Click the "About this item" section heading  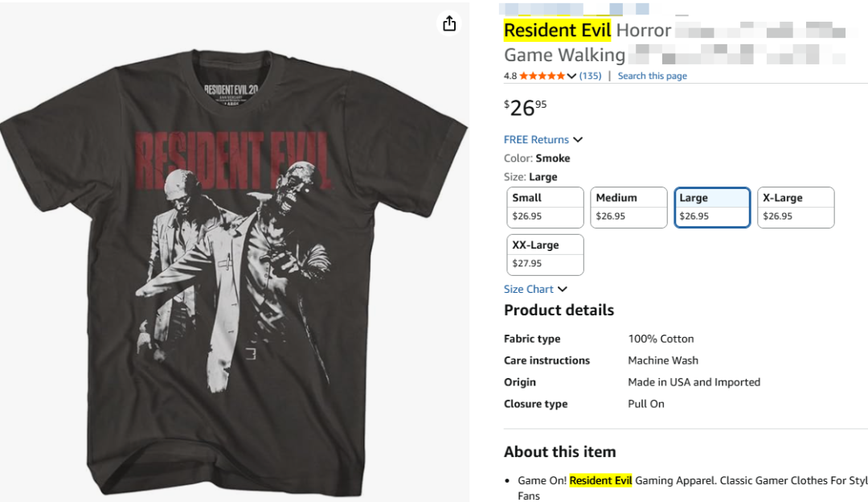559,452
